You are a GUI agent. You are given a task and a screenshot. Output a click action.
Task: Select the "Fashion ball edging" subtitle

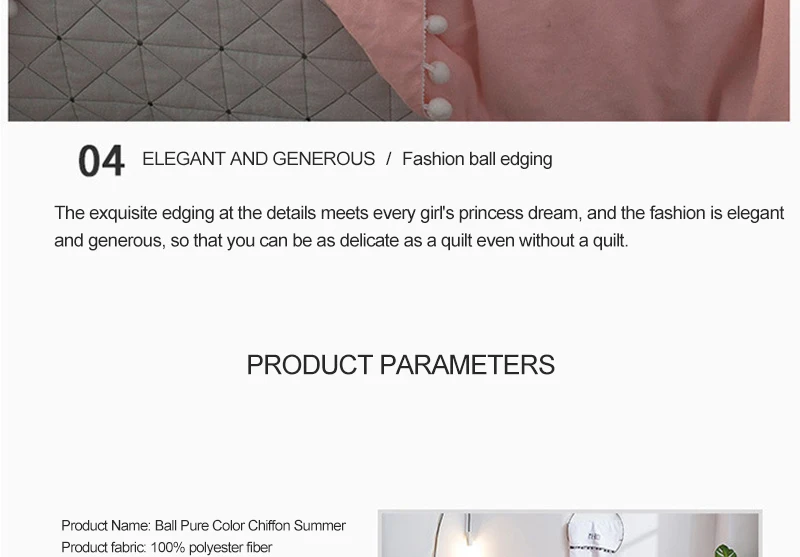[477, 159]
